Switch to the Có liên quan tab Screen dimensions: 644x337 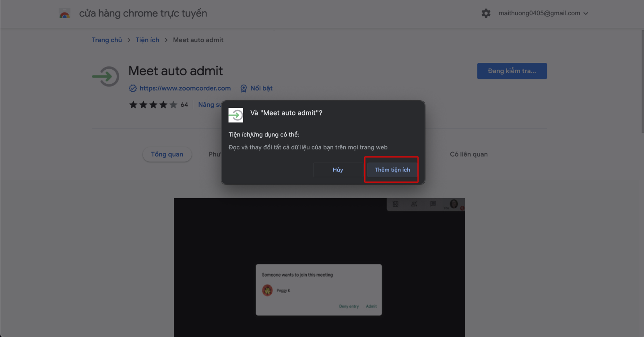click(x=469, y=154)
